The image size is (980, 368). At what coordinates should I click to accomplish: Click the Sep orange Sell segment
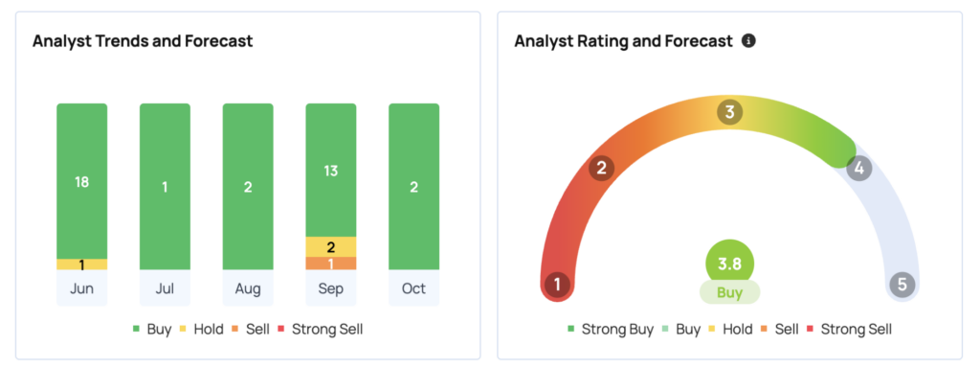330,264
